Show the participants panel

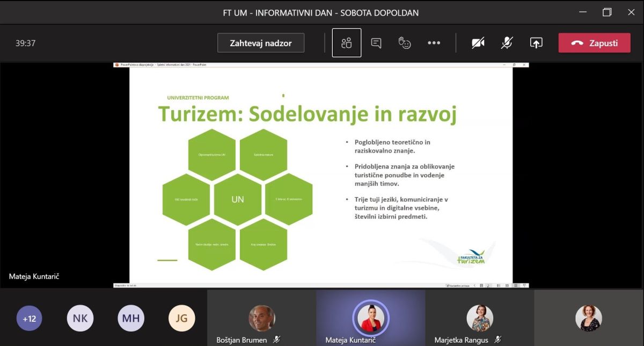point(347,43)
